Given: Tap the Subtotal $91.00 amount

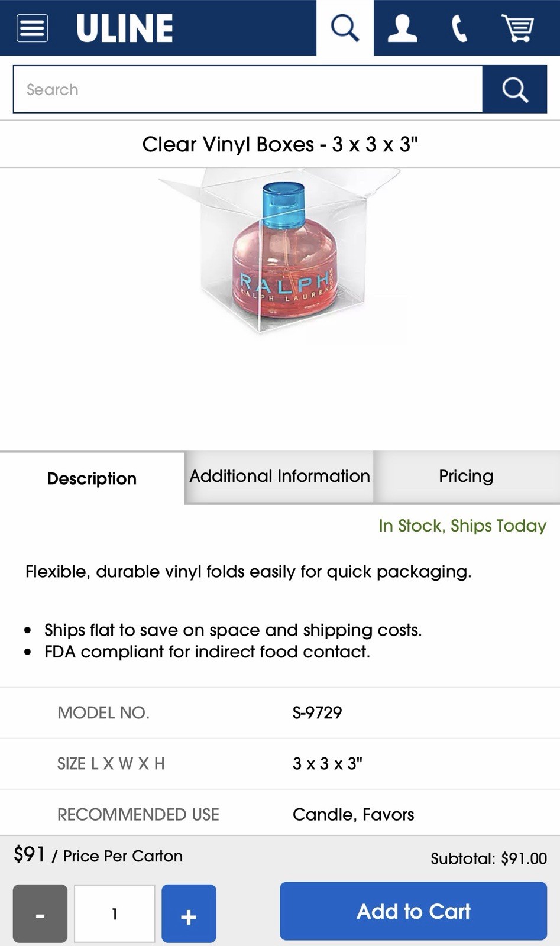Looking at the screenshot, I should tap(488, 858).
